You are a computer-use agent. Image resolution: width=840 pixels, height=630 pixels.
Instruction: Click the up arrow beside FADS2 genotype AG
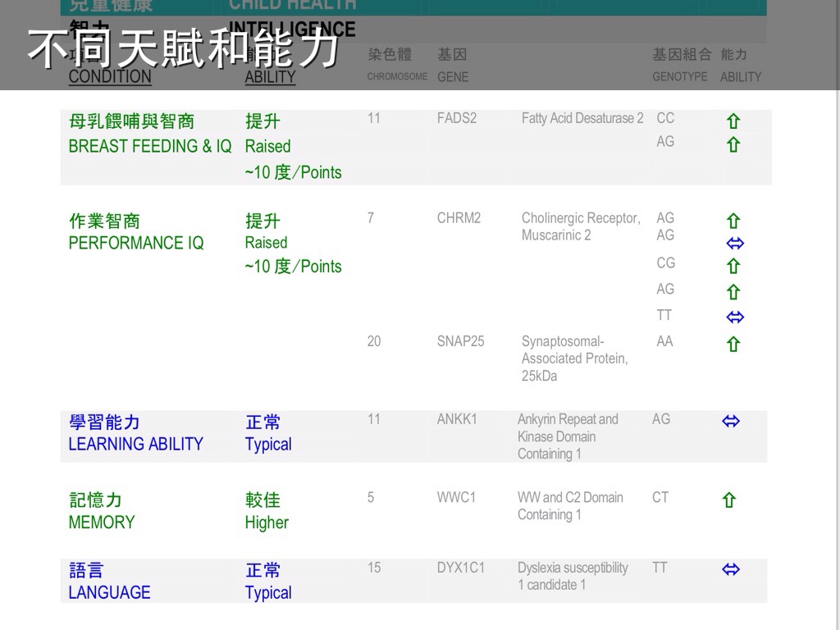coord(733,145)
